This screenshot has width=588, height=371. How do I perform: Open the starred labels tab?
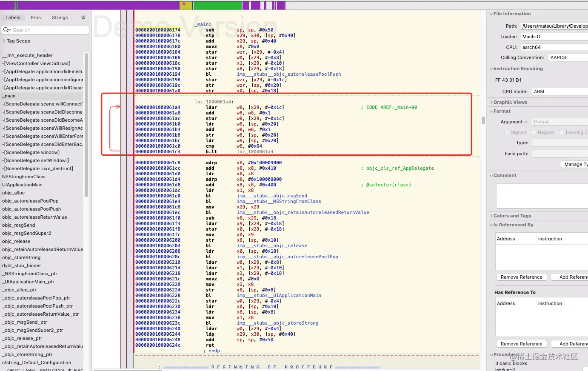click(x=83, y=17)
